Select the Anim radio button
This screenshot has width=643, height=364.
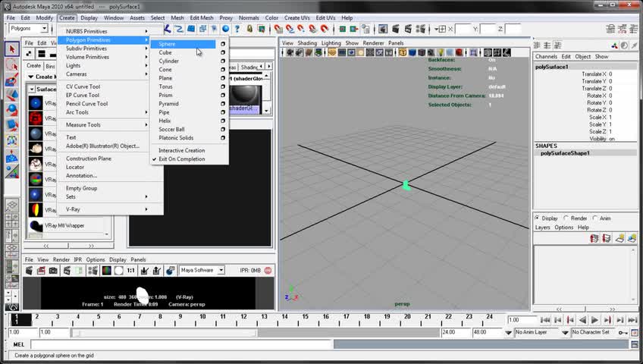pyautogui.click(x=595, y=218)
